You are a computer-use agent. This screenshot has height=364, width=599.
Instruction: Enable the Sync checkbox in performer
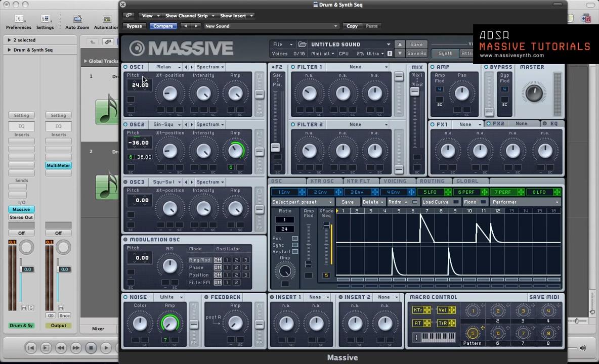pyautogui.click(x=295, y=245)
